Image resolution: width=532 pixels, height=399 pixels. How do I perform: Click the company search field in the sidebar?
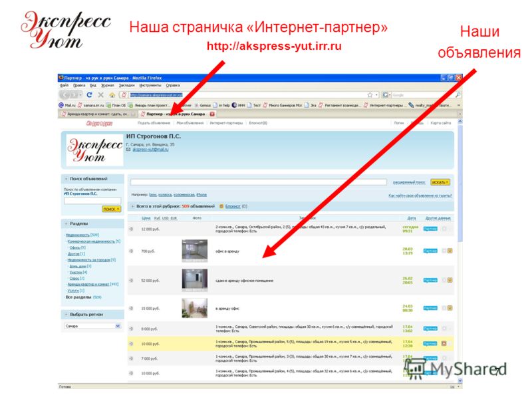coord(92,201)
